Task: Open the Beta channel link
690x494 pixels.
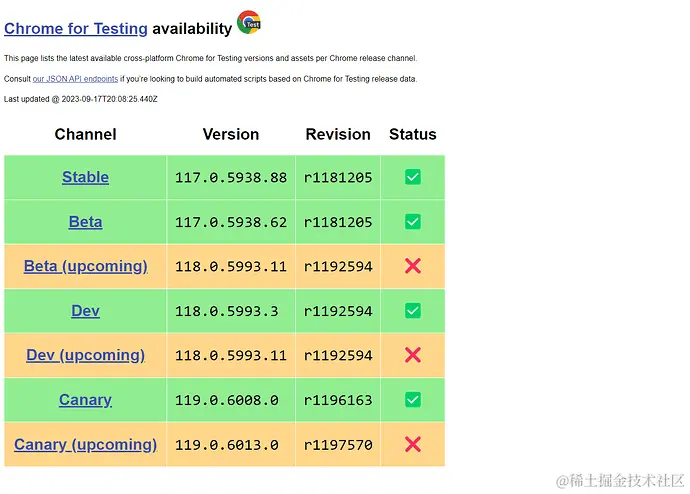Action: (85, 222)
